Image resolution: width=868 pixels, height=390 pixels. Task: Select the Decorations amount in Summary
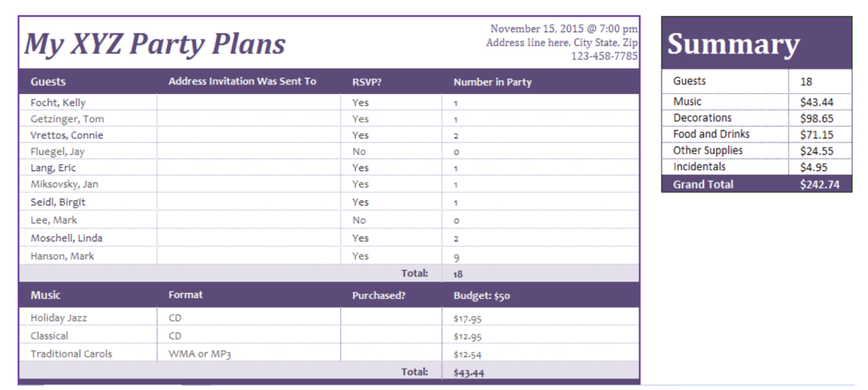[817, 119]
